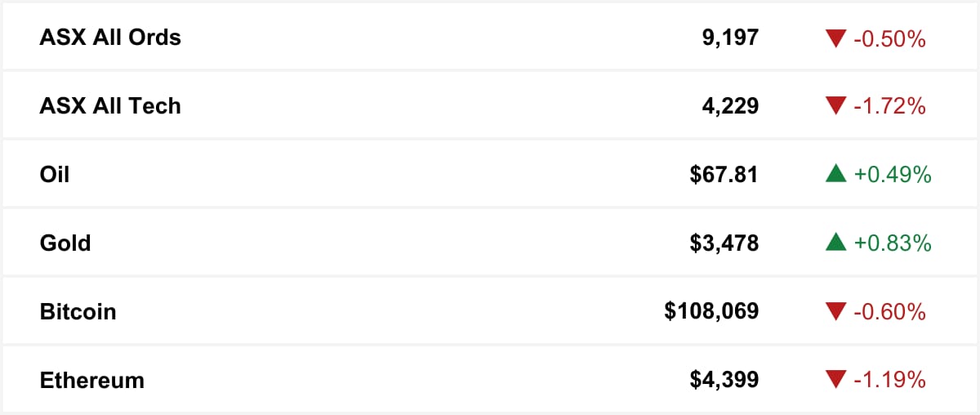Image resolution: width=980 pixels, height=415 pixels.
Task: Click the 4,229 index value
Action: click(x=730, y=106)
